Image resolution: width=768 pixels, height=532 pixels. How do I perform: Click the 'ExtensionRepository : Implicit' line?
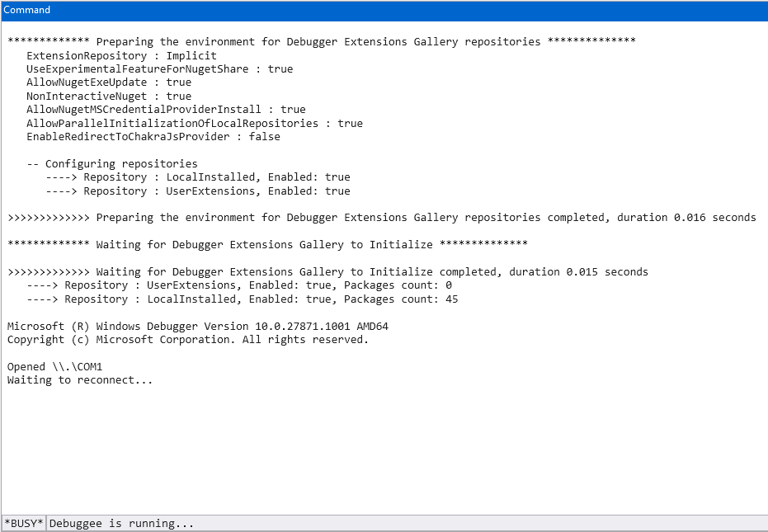(121, 55)
